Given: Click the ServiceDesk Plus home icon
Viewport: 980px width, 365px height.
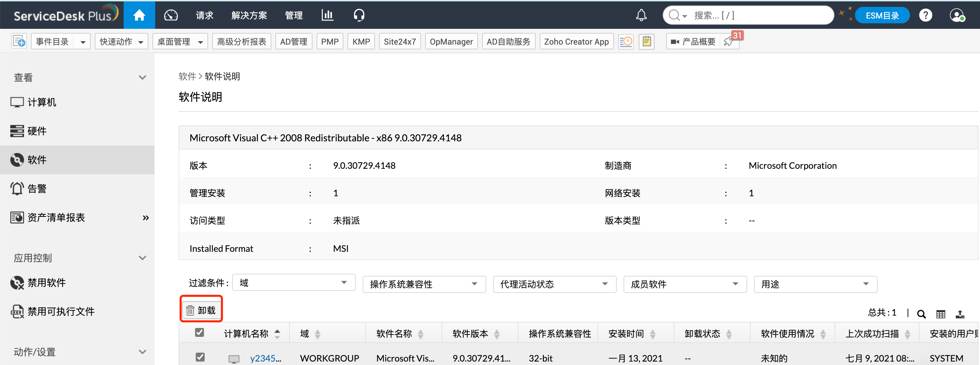Looking at the screenshot, I should (x=139, y=15).
